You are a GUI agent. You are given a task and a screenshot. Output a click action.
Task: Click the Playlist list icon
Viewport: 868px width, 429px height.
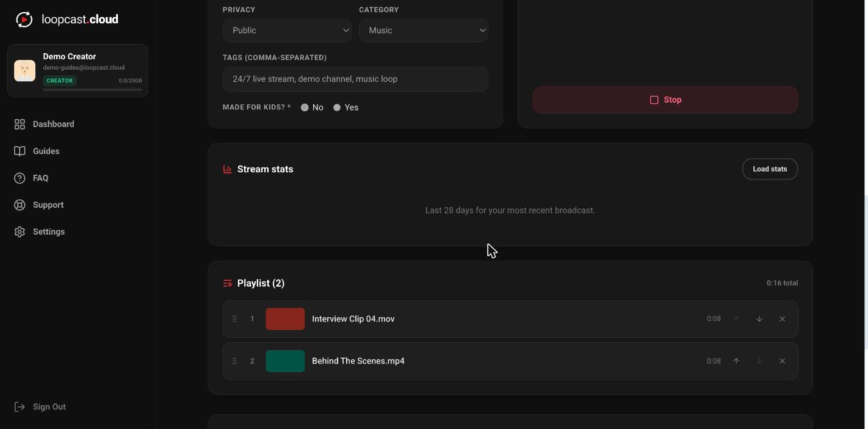228,284
